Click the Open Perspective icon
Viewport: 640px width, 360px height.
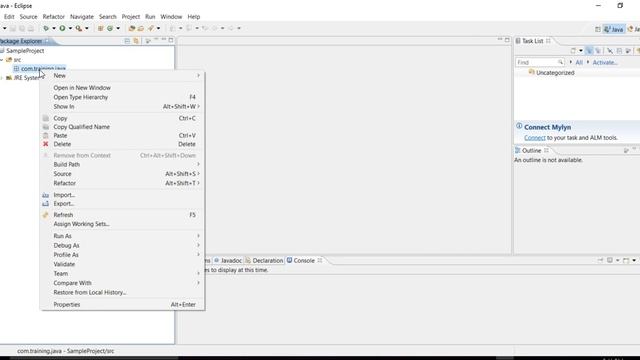(598, 29)
